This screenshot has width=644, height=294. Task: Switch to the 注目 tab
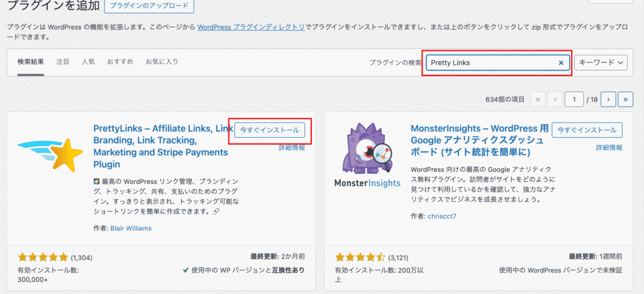coord(63,62)
